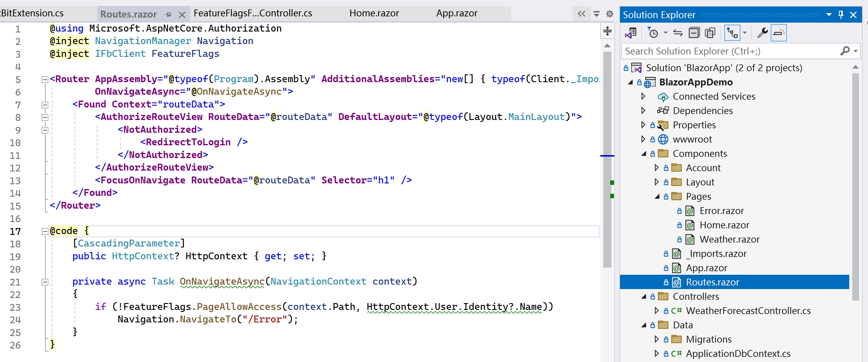The width and height of the screenshot is (868, 362).
Task: Select _Imports.razor file
Action: coord(716,254)
